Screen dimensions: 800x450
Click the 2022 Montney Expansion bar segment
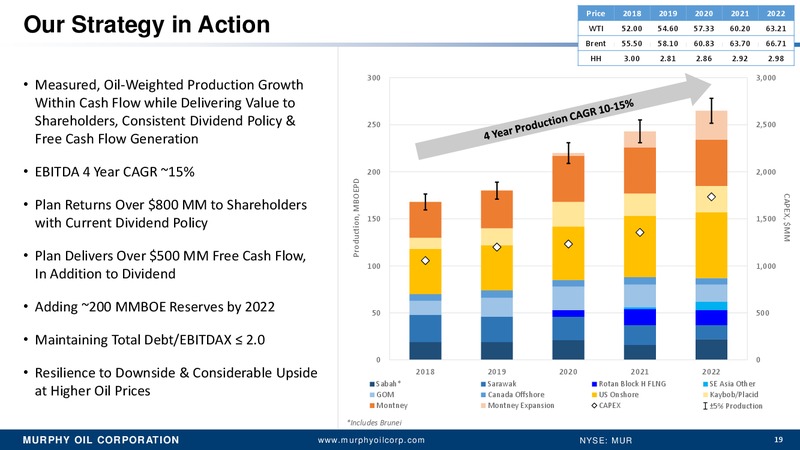[711, 126]
